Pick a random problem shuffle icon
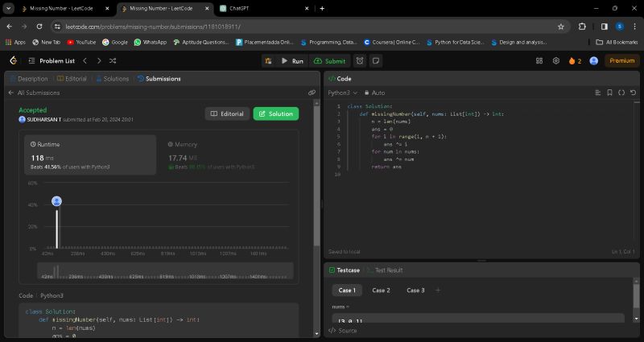Screen dimensions: 644x342 coord(113,61)
